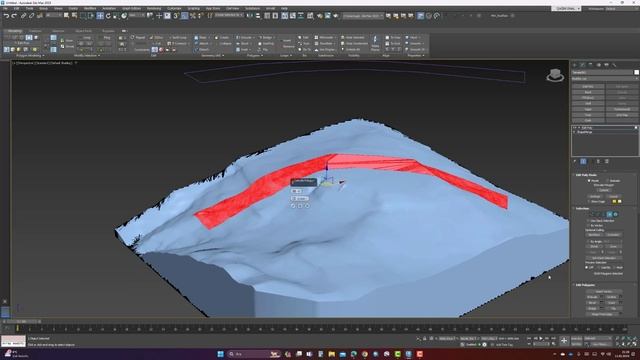Open Render Setup dialog

(x=319, y=16)
